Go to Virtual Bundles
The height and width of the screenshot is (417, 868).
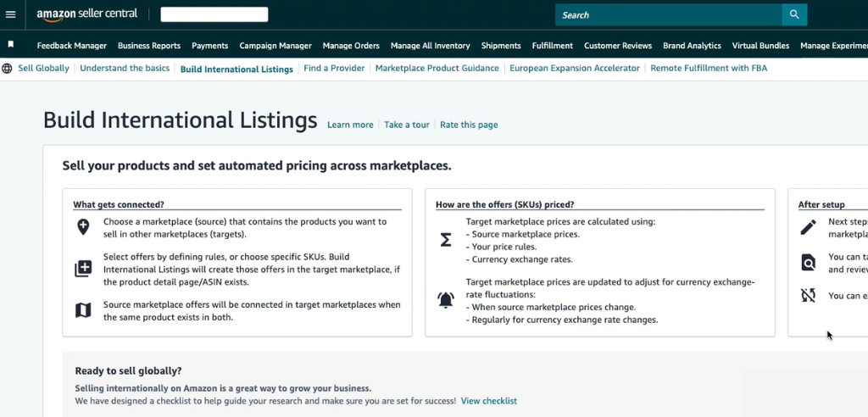click(760, 46)
